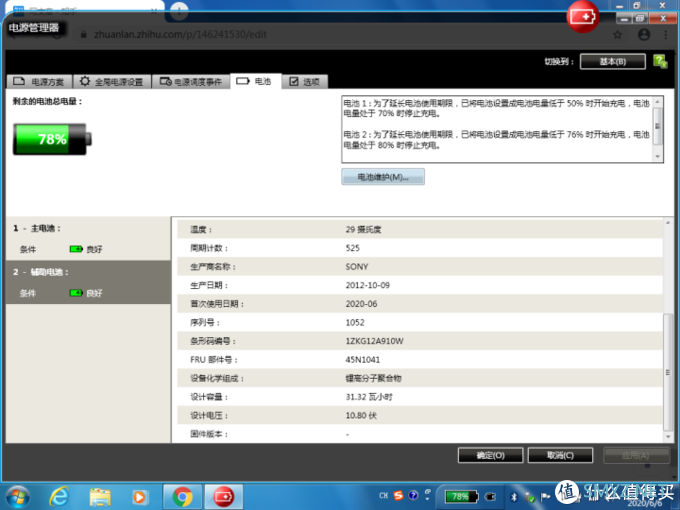Image resolution: width=680 pixels, height=510 pixels.
Task: Click the CH language indicator
Action: pyautogui.click(x=383, y=495)
